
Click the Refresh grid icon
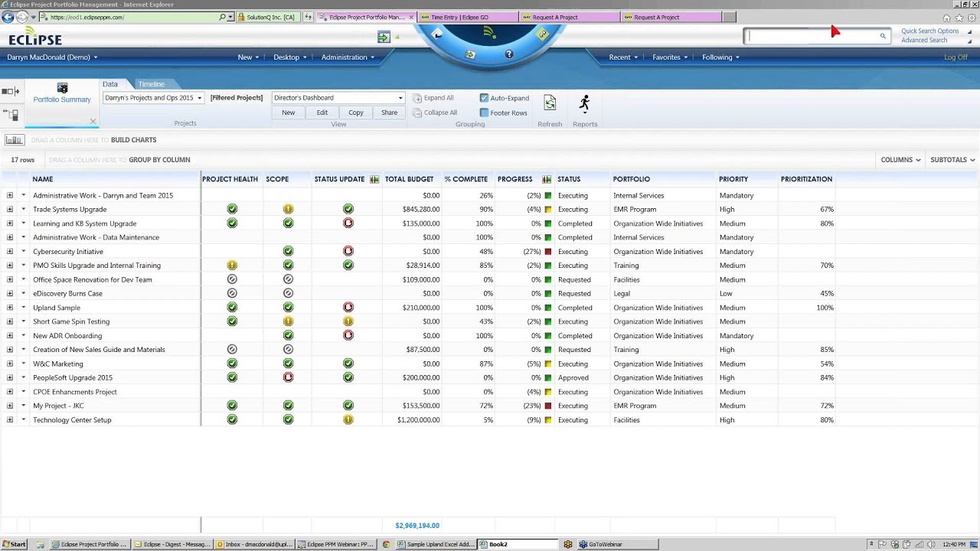[x=550, y=103]
